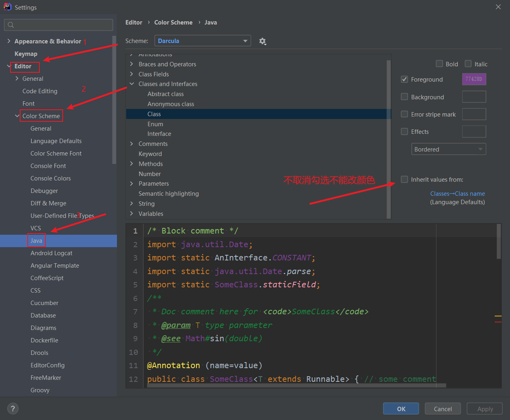
Task: Open the Error stripe mark color swatch
Action: (474, 114)
